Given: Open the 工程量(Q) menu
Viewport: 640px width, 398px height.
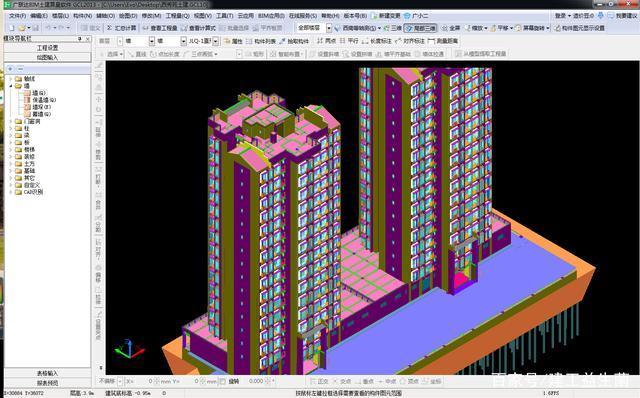Looking at the screenshot, I should [177, 16].
